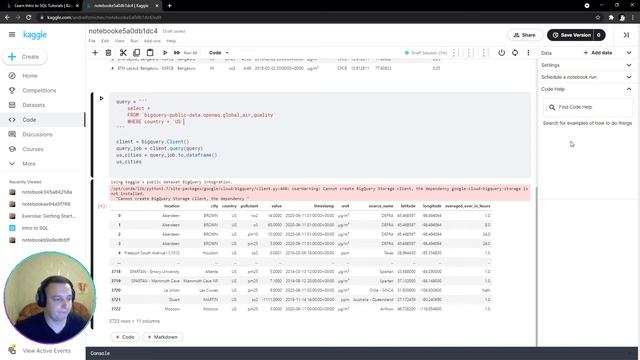640x360 pixels.
Task: Open the hamburger navigation menu
Action: pos(12,35)
